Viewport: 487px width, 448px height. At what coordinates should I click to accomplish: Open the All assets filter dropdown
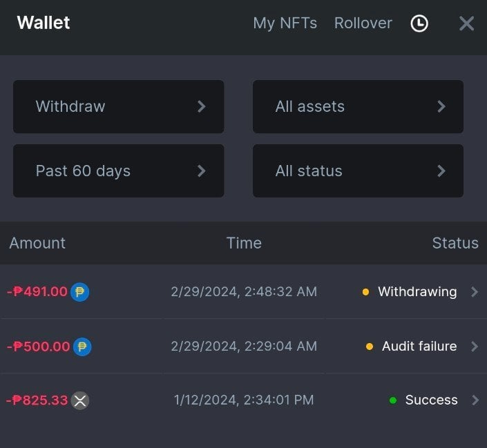pos(358,106)
